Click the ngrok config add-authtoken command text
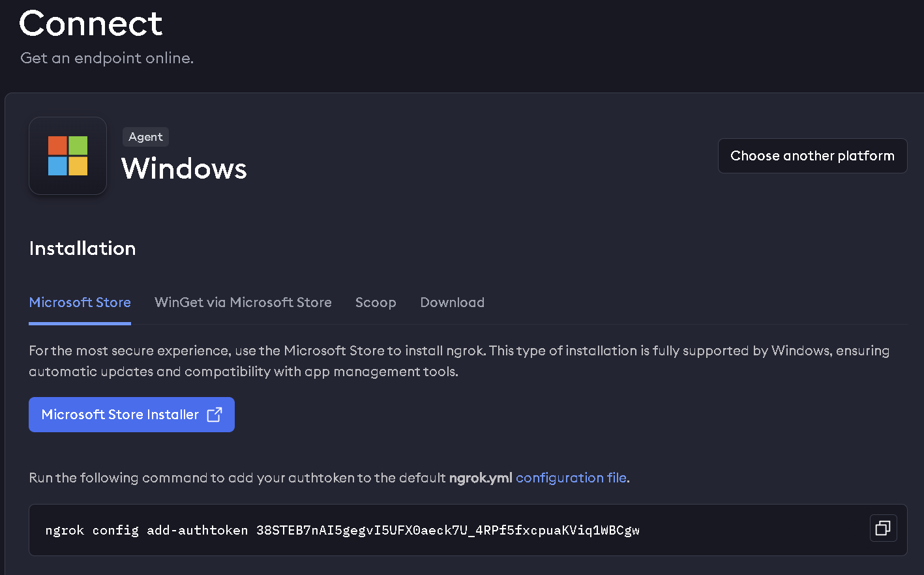Viewport: 924px width, 575px height. point(342,530)
